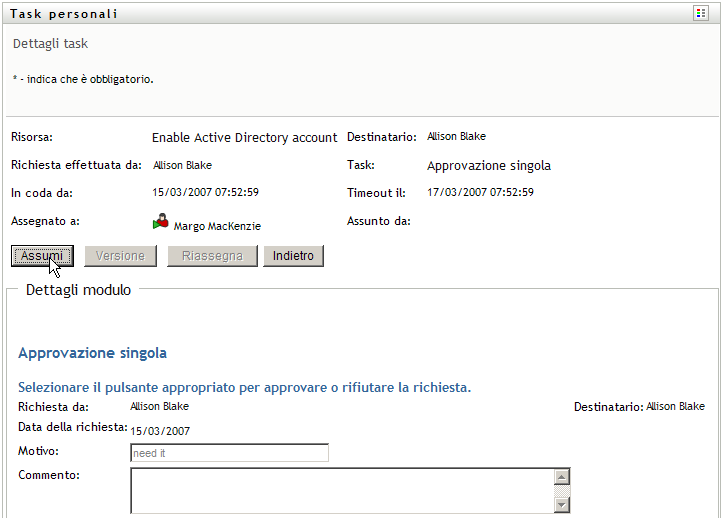This screenshot has height=518, width=723.
Task: Select the Riassegna button
Action: 212,256
